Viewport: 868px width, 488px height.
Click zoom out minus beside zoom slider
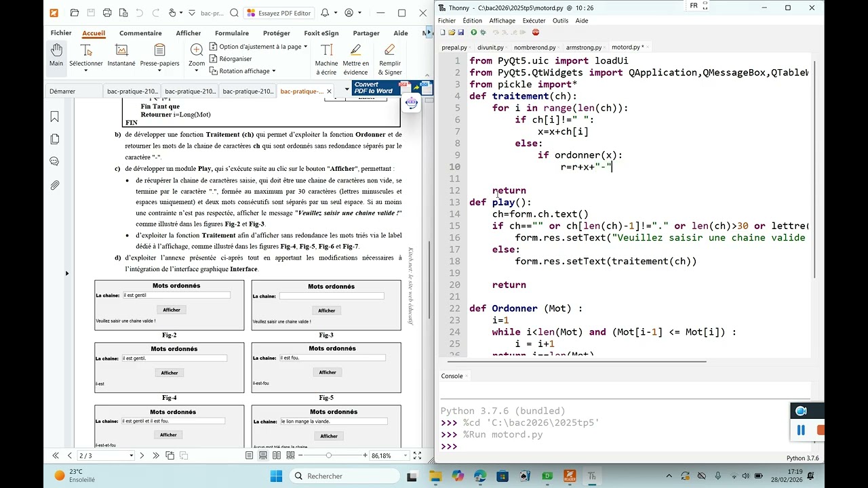click(x=302, y=455)
